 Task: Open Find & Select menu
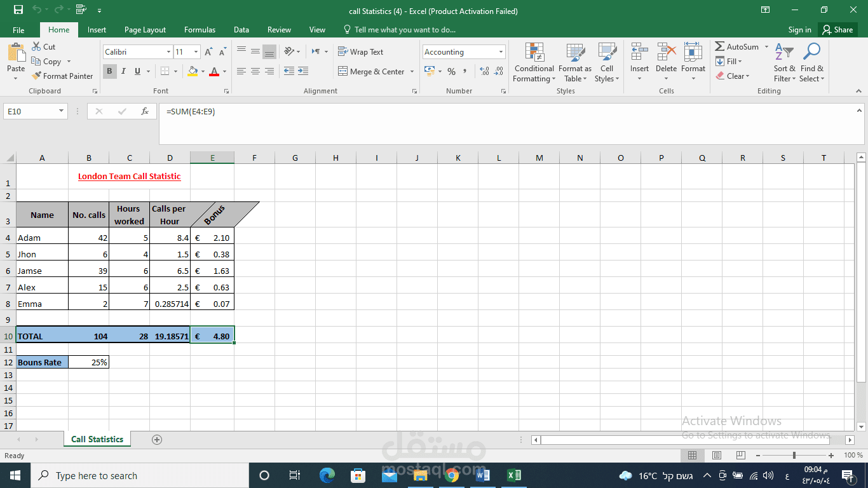click(x=812, y=63)
